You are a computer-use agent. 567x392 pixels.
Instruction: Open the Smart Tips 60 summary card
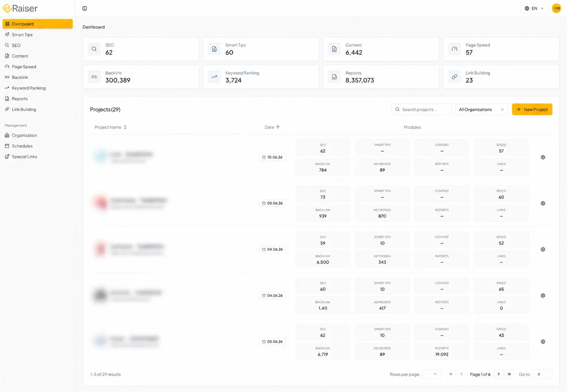(261, 49)
